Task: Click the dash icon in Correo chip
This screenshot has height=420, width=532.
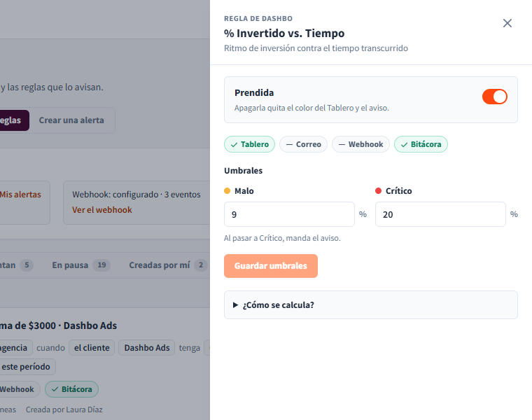Action: (289, 144)
